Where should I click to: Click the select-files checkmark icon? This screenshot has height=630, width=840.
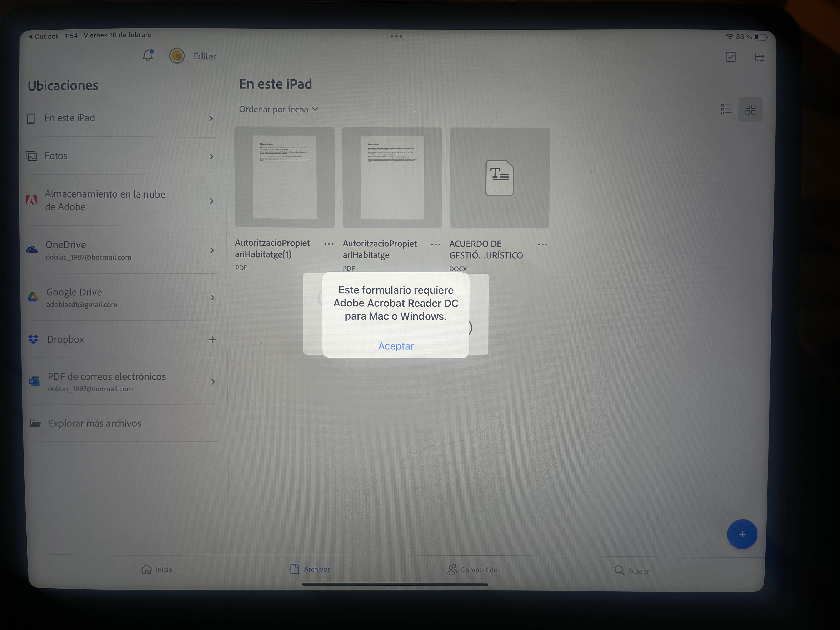[731, 57]
